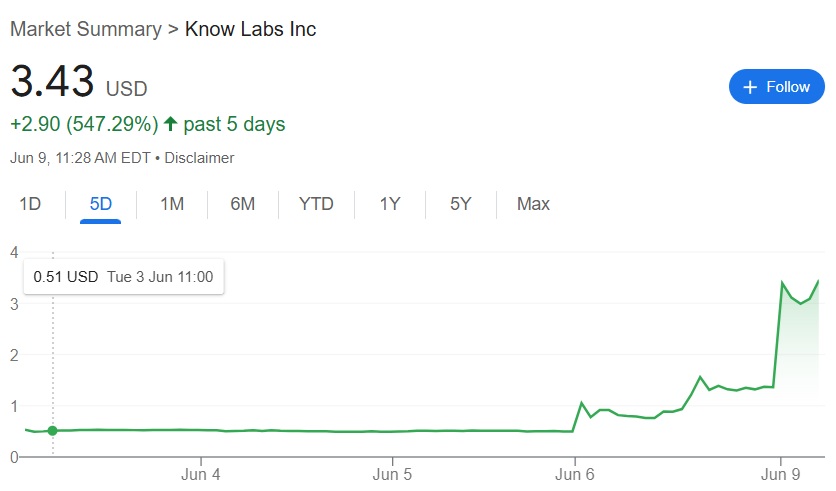Screen dimensions: 836x491
Task: Click the Jun 6 axis label
Action: point(574,474)
